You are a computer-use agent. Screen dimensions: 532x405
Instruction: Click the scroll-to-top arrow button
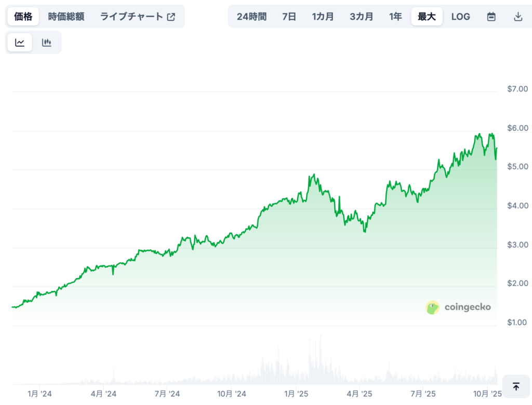coord(516,387)
